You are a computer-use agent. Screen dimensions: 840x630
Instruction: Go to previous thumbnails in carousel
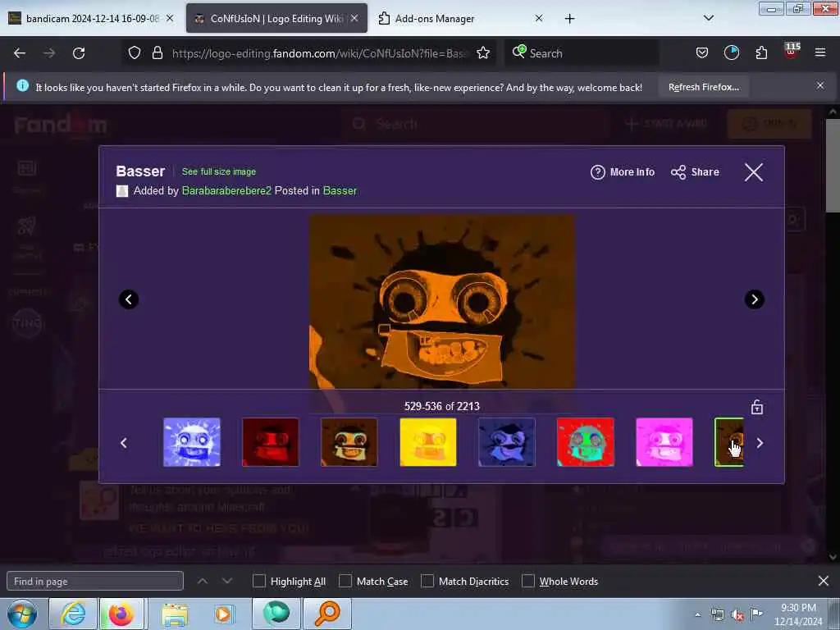124,443
